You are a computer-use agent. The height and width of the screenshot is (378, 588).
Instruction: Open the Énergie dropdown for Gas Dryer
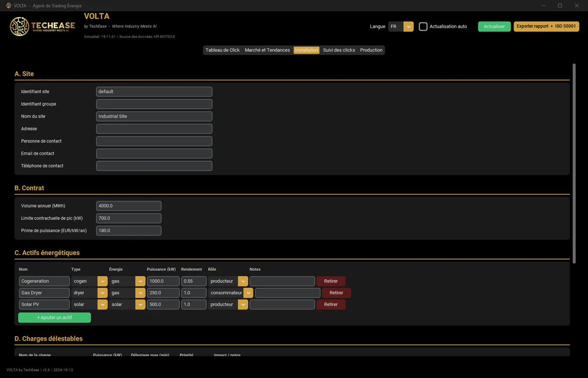pos(127,293)
